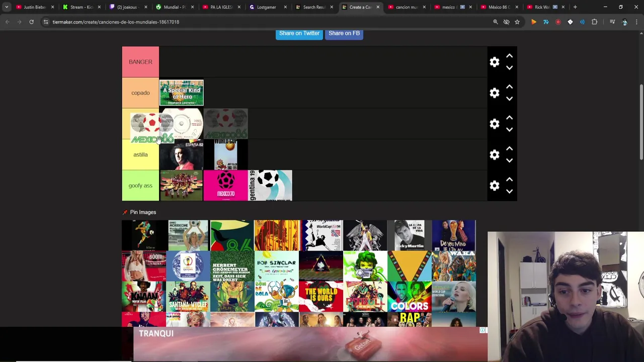644x362 pixels.
Task: Select the COLORS song image
Action: 409,297
